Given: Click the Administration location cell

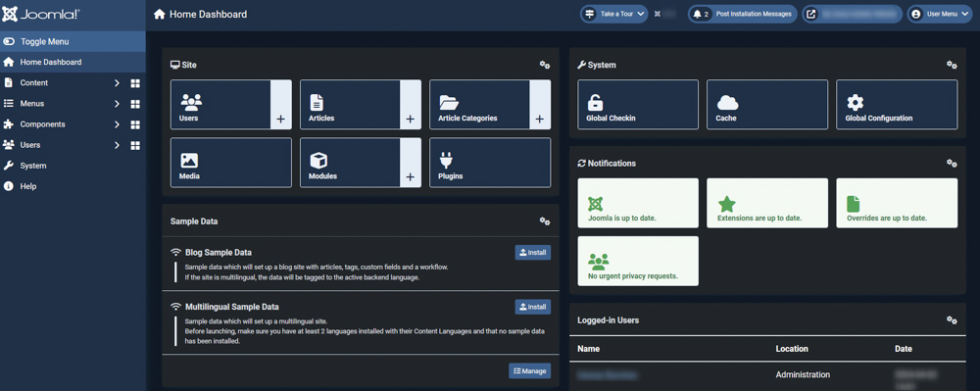Looking at the screenshot, I should pyautogui.click(x=803, y=374).
